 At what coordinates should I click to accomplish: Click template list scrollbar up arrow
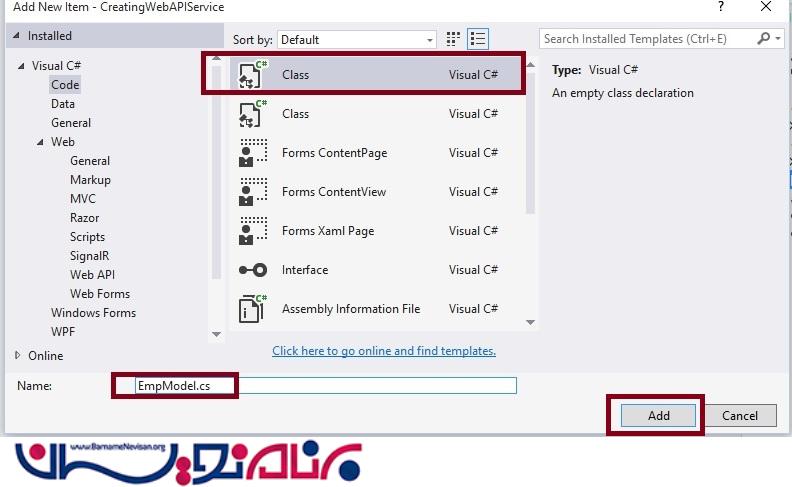[530, 65]
